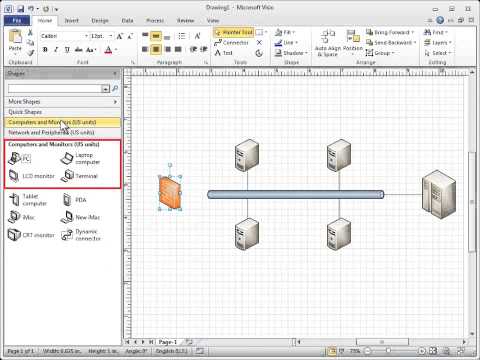Click the Help question mark icon
The width and height of the screenshot is (480, 360).
440,20
